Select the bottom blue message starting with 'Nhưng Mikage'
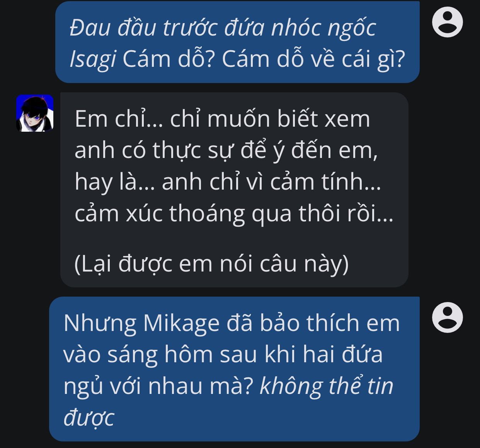This screenshot has height=448, width=480. click(234, 369)
